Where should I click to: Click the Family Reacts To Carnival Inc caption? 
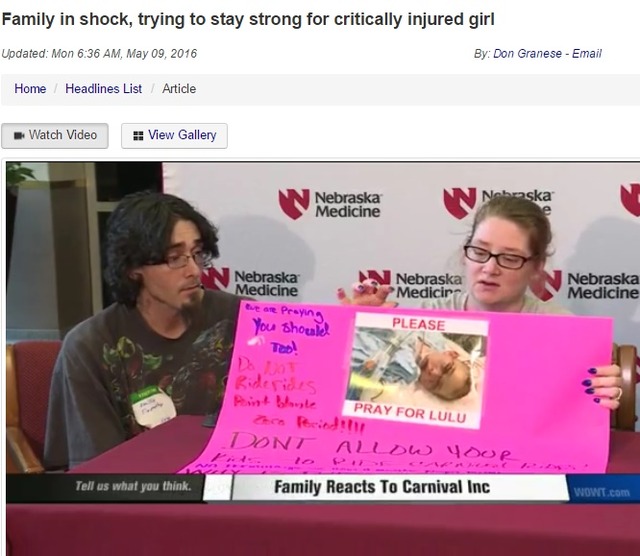point(382,487)
